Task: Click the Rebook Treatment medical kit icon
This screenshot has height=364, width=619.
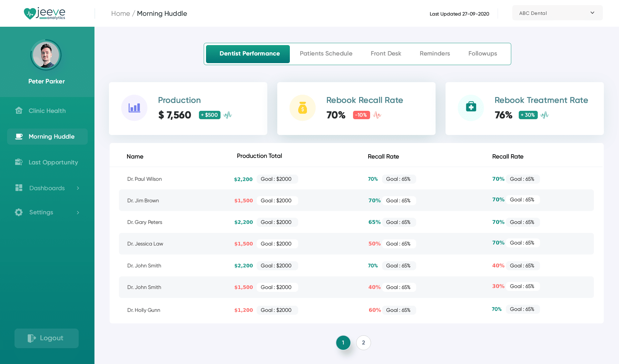Action: coord(471,107)
